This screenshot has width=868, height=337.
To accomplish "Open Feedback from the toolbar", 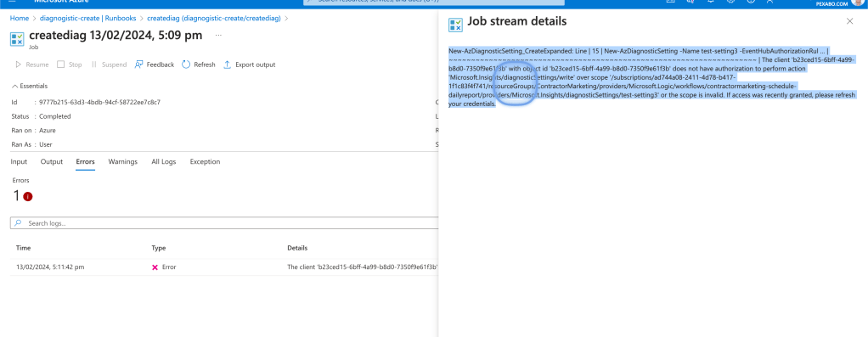I will pyautogui.click(x=155, y=65).
